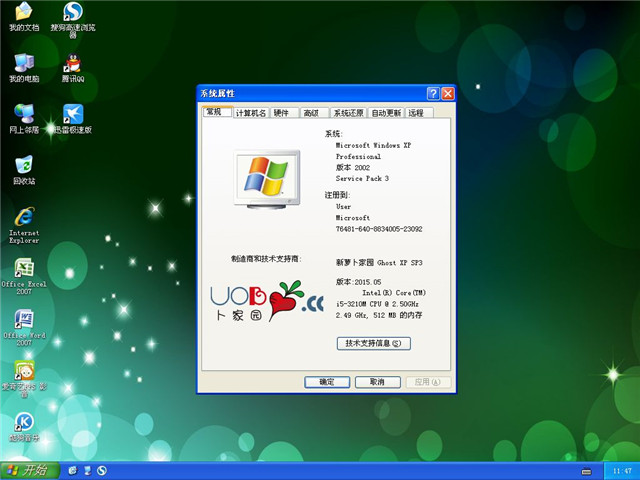Switch to the 常规 tab
The image size is (640, 480).
coord(218,112)
